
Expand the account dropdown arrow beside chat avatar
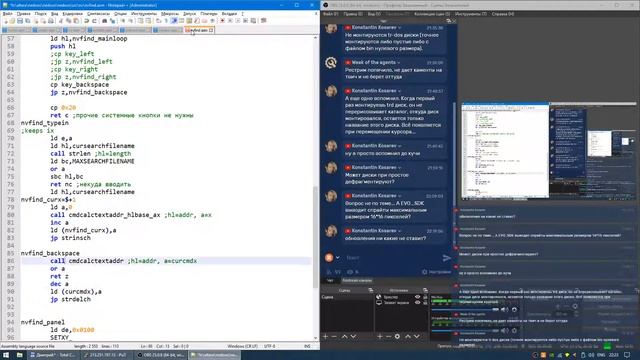[338, 258]
